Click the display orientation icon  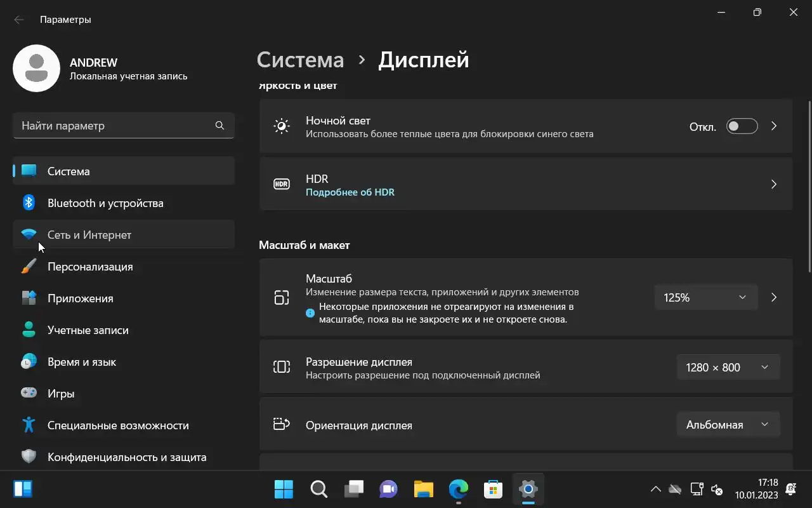[x=282, y=424]
